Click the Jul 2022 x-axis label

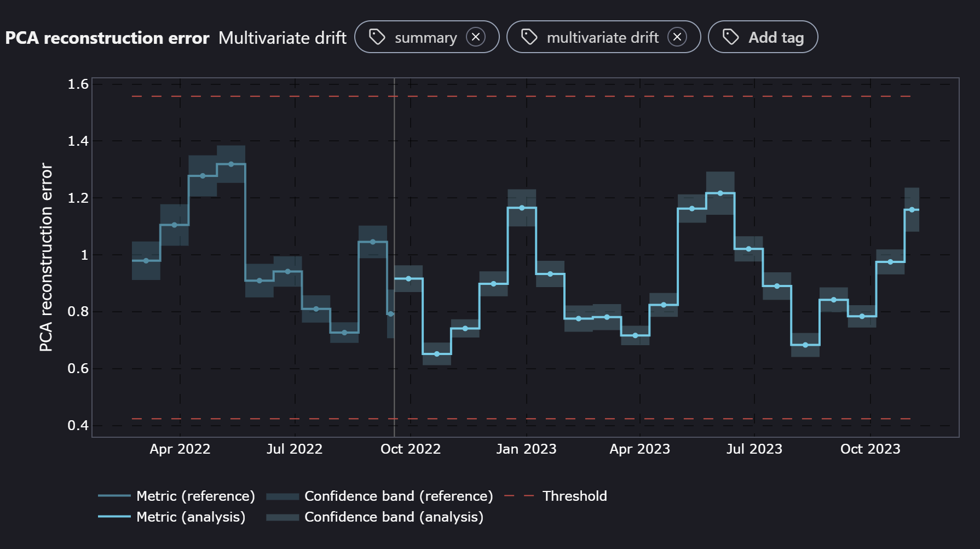[295, 449]
